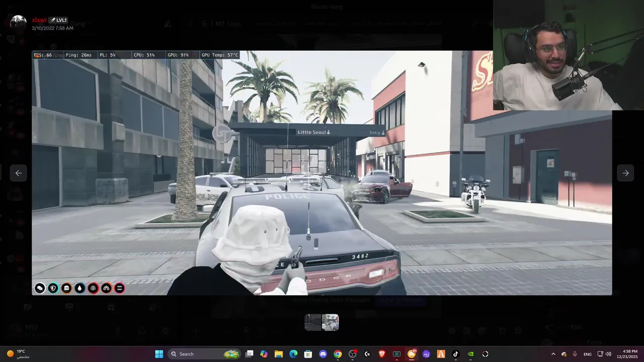Click the chat bubbles HUD icon
The width and height of the screenshot is (644, 362).
(x=40, y=288)
